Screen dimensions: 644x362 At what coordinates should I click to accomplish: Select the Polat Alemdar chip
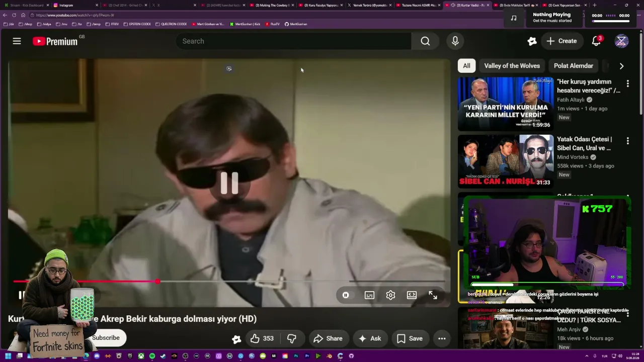[x=574, y=66]
